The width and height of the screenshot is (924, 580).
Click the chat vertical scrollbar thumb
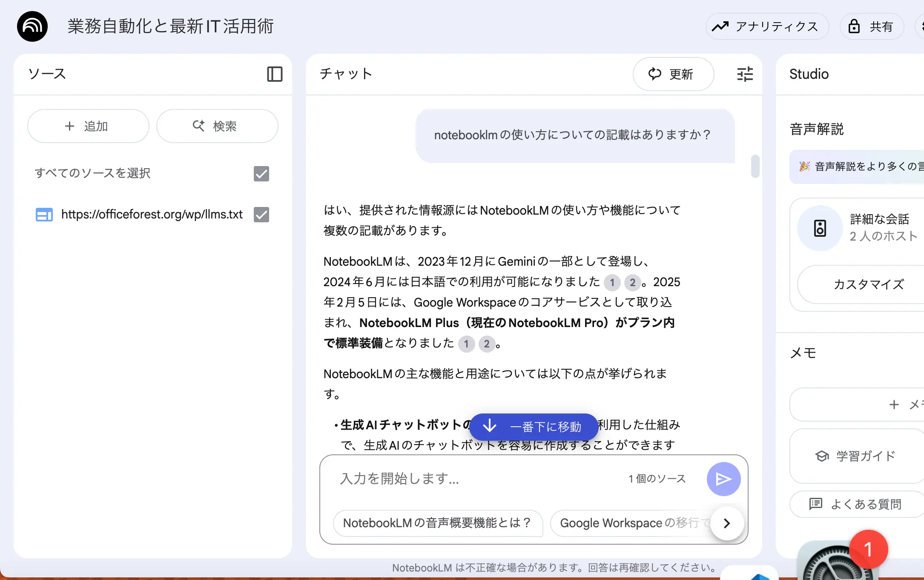click(x=755, y=166)
